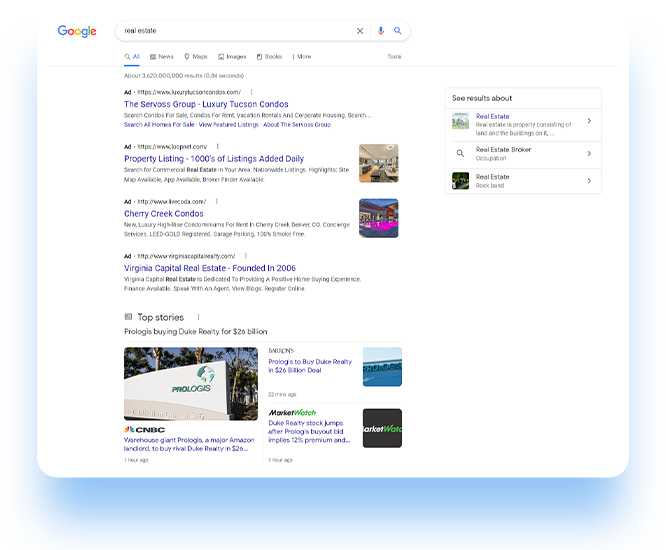Follow the 'Search All Homes For Sale' sitelink
The image size is (666, 550).
pos(159,124)
